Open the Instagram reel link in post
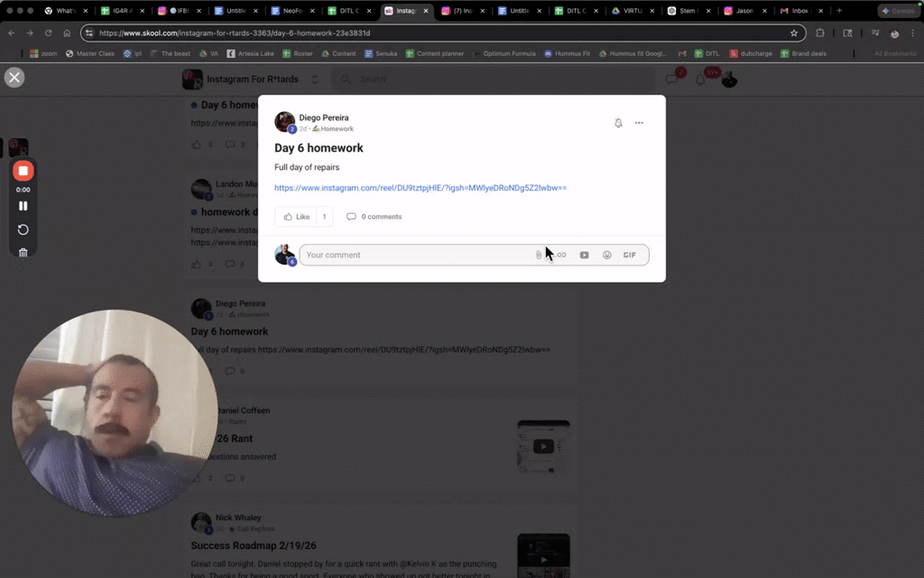The image size is (924, 578). (x=420, y=188)
